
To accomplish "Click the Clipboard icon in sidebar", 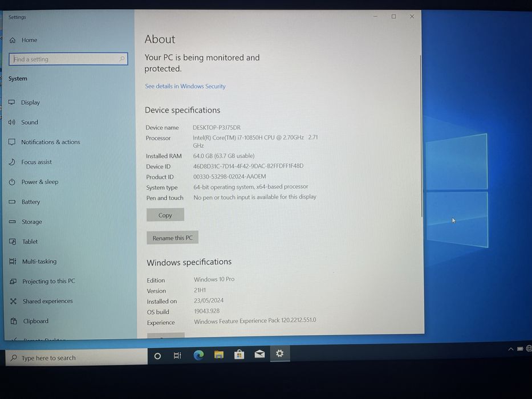I will click(x=14, y=321).
